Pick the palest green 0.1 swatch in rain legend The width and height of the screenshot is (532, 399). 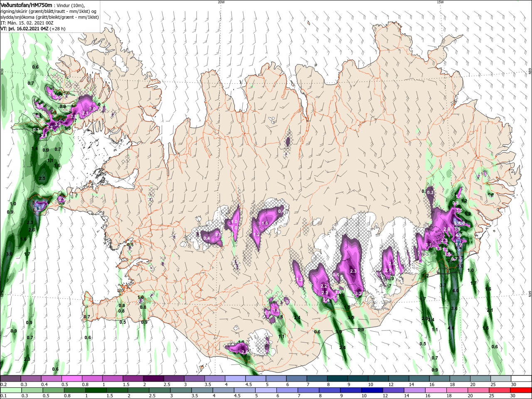10,390
